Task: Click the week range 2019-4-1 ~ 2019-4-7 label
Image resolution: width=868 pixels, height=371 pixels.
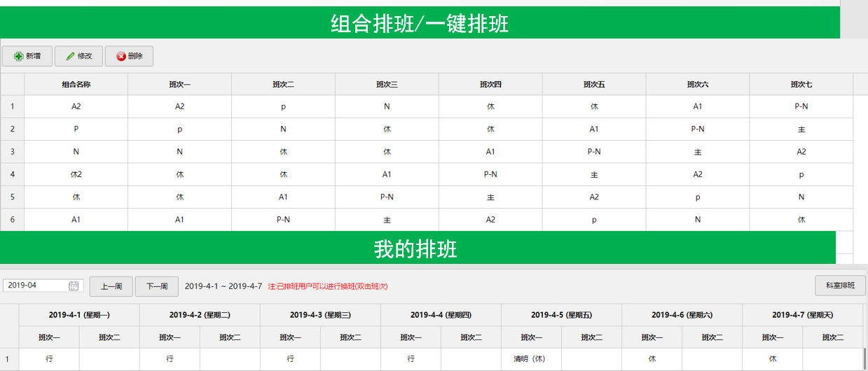Action: point(223,286)
